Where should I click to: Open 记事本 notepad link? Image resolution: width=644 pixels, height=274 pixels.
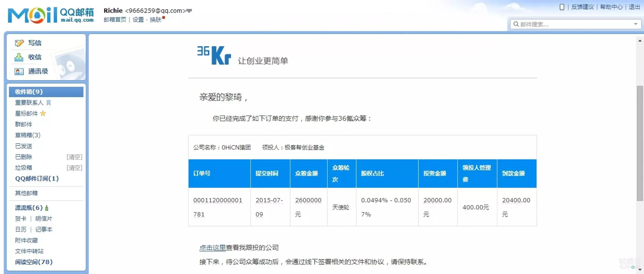click(x=44, y=230)
